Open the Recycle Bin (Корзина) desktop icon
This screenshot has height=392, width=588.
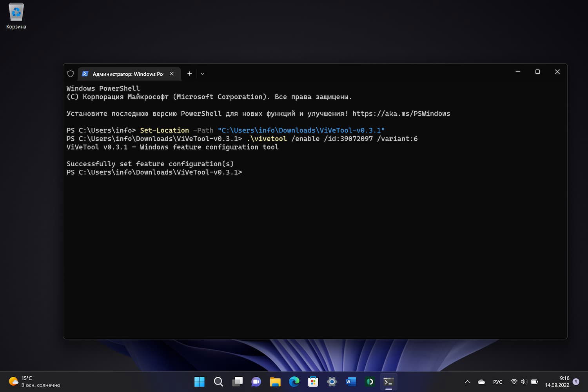(x=16, y=16)
